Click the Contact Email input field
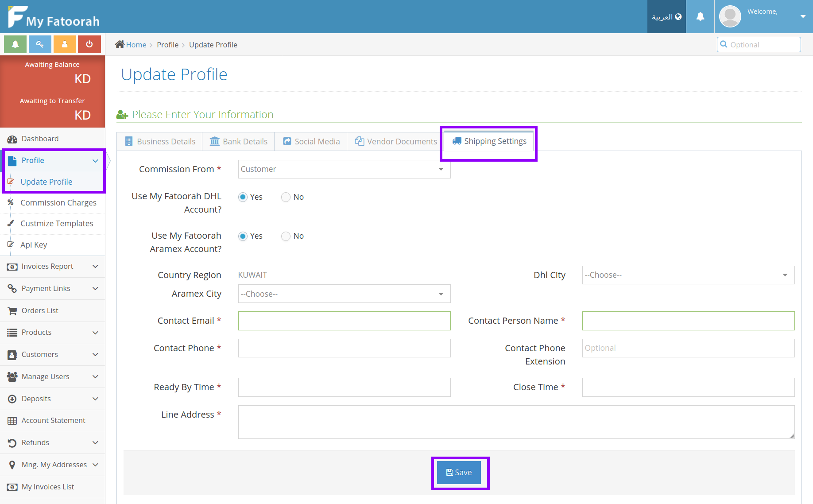Image resolution: width=813 pixels, height=504 pixels. tap(344, 321)
